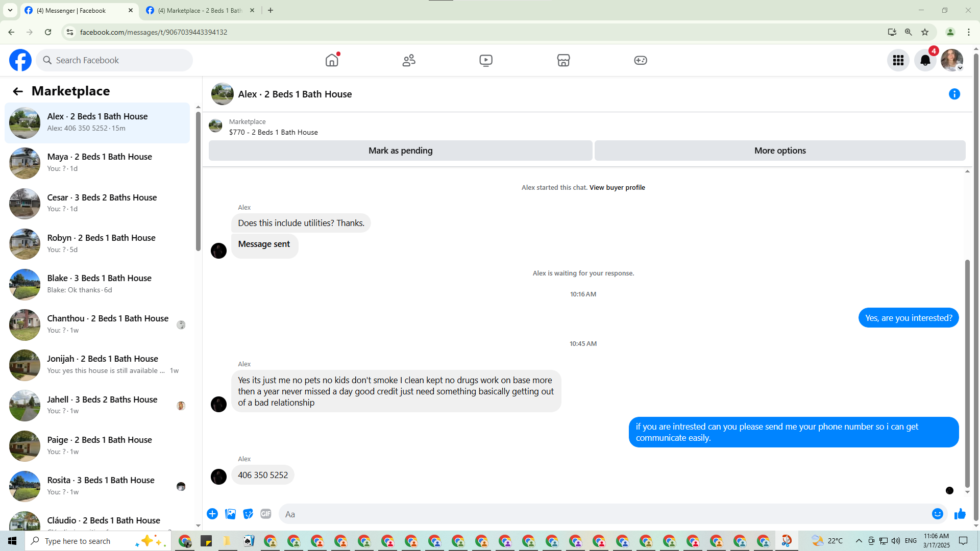Open the Facebook home logo
The image size is (980, 551).
tap(20, 60)
